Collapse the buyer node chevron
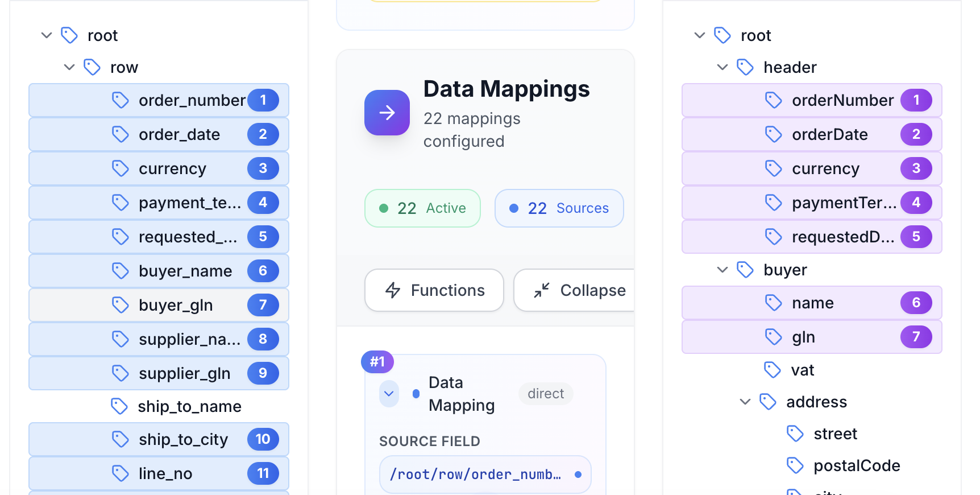 tap(722, 270)
